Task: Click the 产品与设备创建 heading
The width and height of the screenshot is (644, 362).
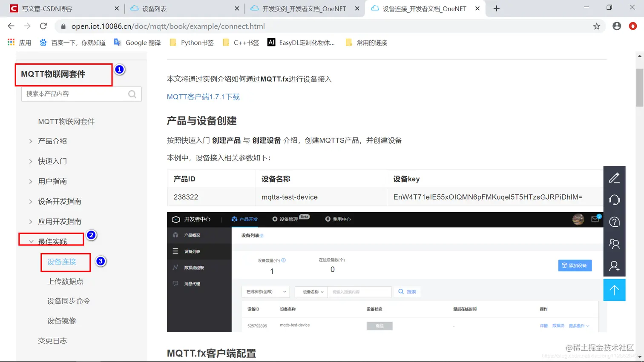Action: tap(201, 121)
